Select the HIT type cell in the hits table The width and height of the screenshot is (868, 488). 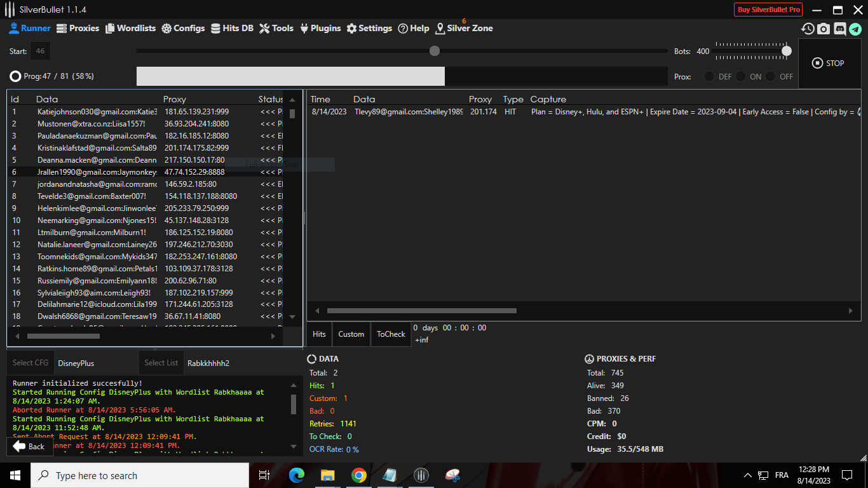pyautogui.click(x=510, y=112)
